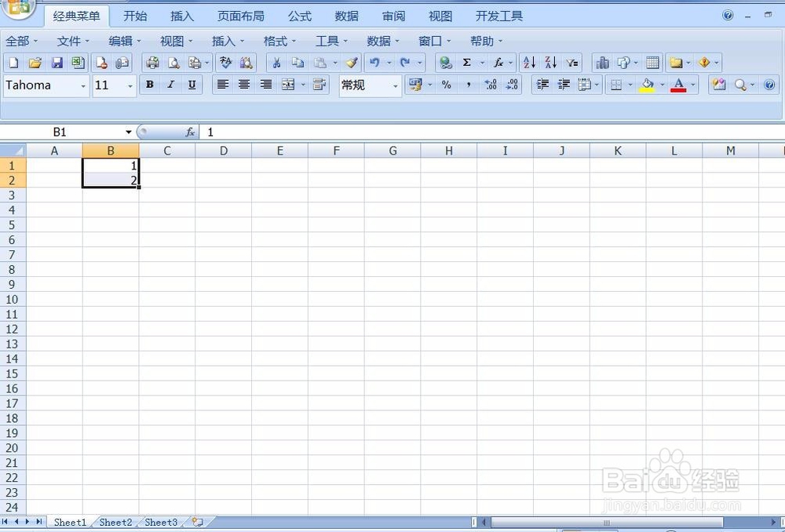785x532 pixels.
Task: Sort descending Z to A
Action: click(551, 63)
